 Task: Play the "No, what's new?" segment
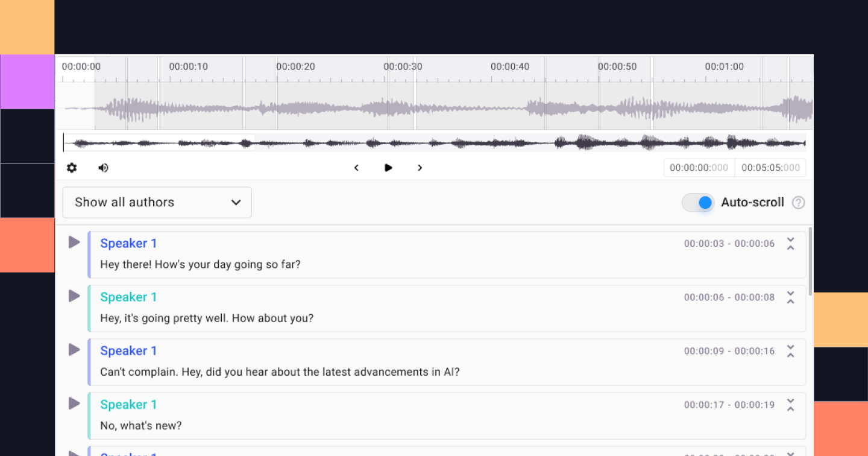pos(74,404)
